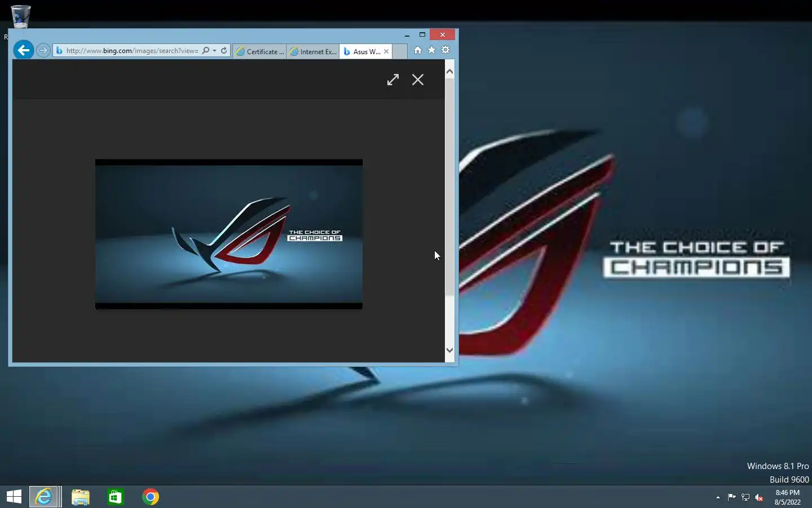
Task: Go back with Internet Explorer back arrow
Action: pos(24,50)
